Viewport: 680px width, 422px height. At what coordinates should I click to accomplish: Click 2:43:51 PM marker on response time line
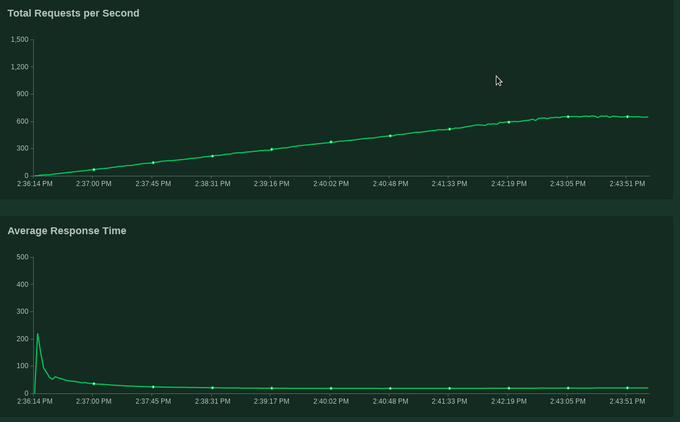click(x=628, y=388)
